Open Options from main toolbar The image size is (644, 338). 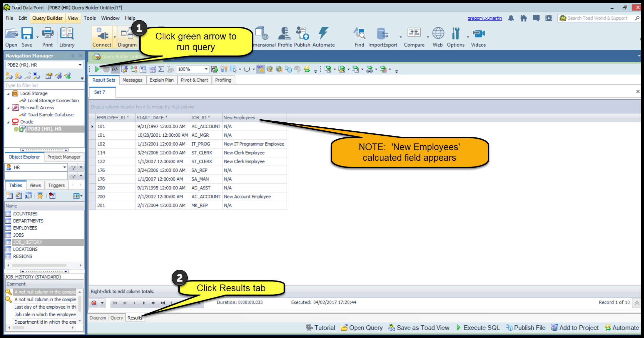click(456, 37)
